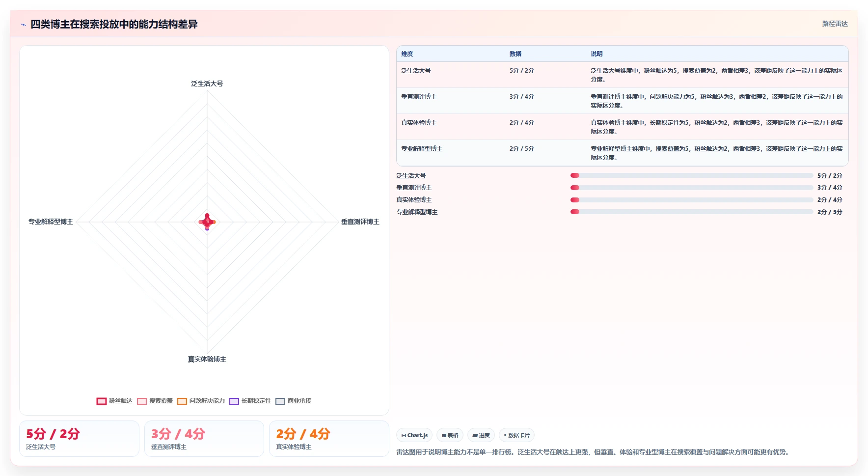The width and height of the screenshot is (868, 476).
Task: Click the 粉丝触达 red legend swatch
Action: (102, 401)
